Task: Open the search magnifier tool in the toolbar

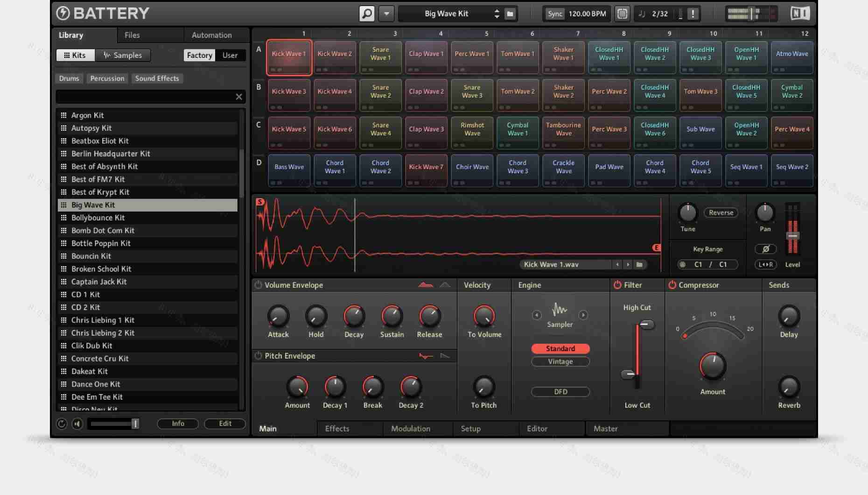Action: pyautogui.click(x=366, y=14)
